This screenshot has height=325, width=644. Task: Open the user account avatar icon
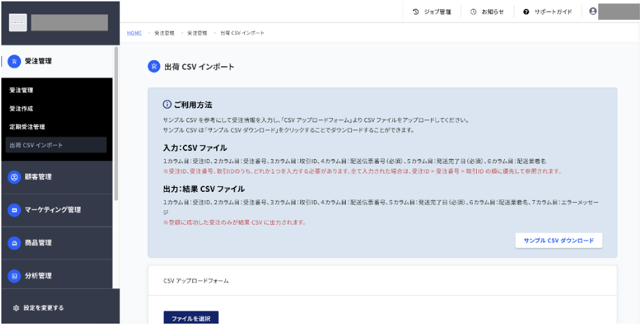pyautogui.click(x=593, y=11)
